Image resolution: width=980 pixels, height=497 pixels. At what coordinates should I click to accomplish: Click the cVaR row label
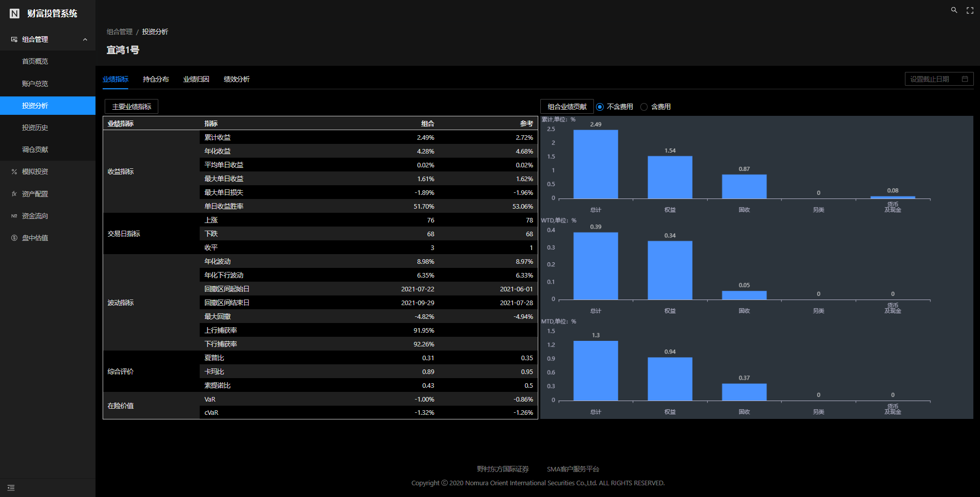point(211,412)
